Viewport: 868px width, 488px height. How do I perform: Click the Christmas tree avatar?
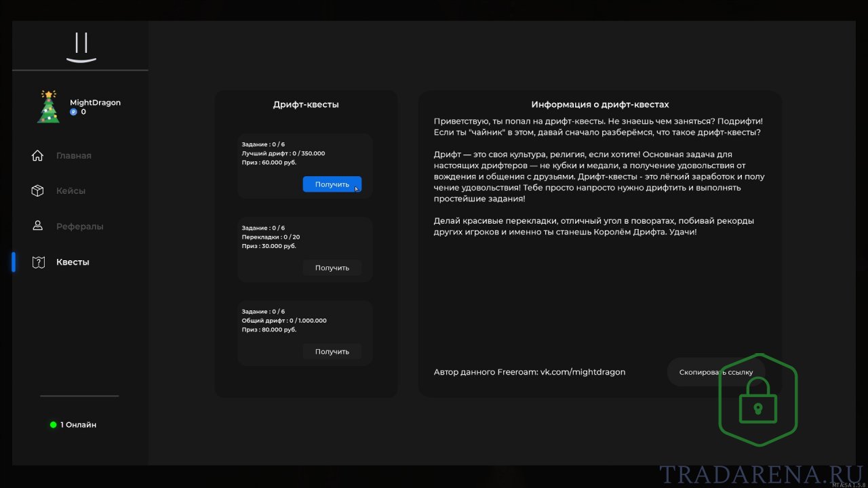point(48,106)
